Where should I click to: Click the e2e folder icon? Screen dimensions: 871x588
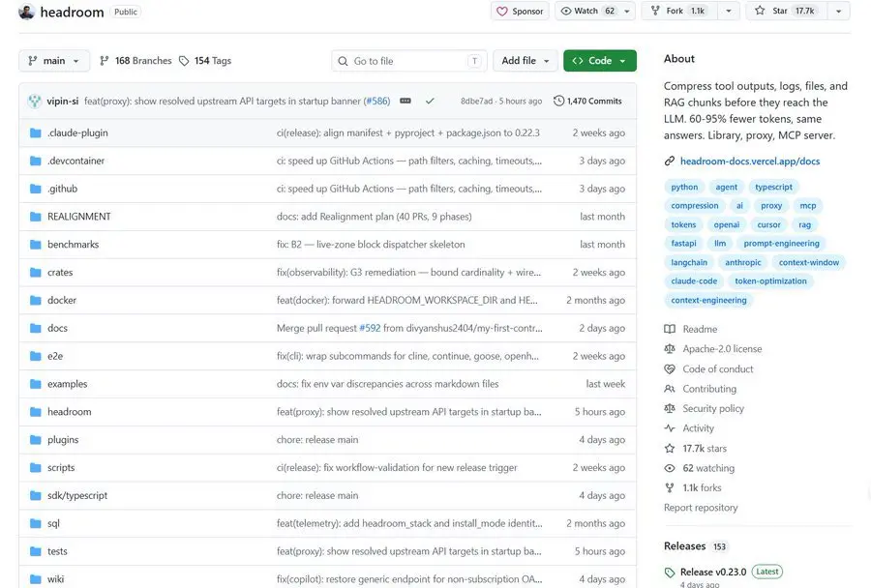click(36, 356)
